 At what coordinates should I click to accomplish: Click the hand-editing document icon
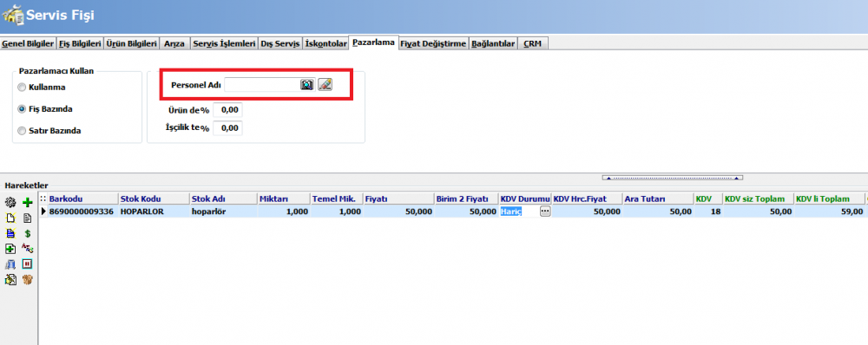click(x=10, y=280)
